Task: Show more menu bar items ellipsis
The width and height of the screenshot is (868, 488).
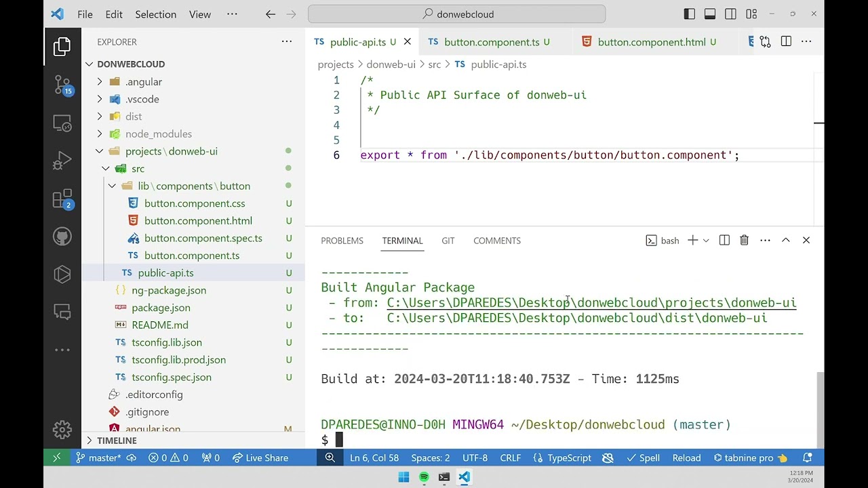Action: [x=232, y=14]
